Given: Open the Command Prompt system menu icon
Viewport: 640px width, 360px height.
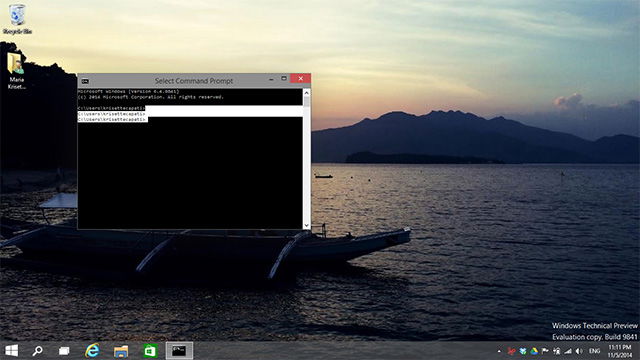Looking at the screenshot, I should click(85, 81).
